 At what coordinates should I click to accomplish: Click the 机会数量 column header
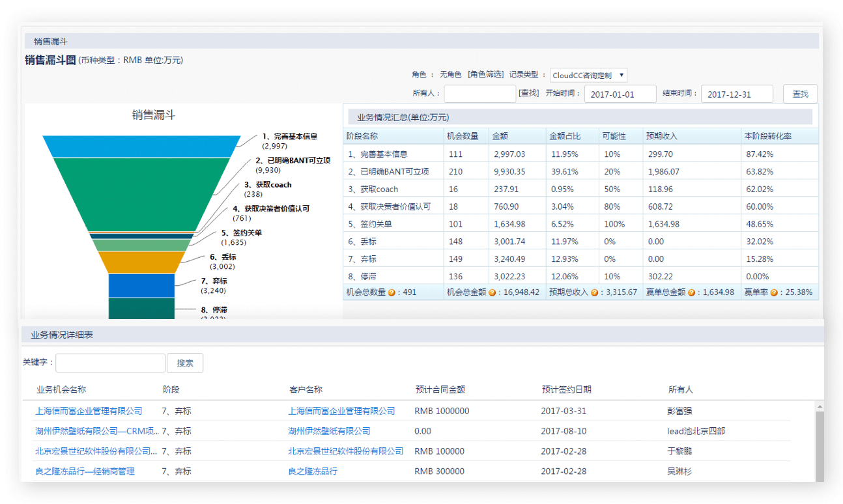coord(463,136)
